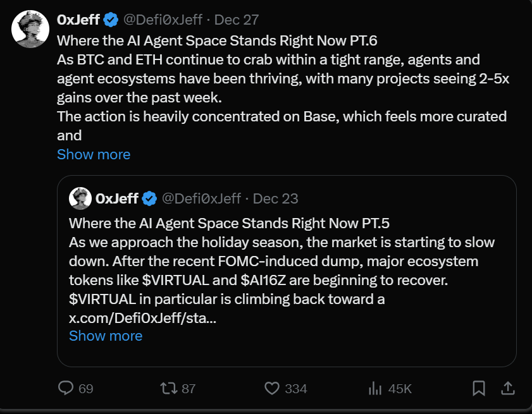Click the share upload icon

click(x=507, y=387)
